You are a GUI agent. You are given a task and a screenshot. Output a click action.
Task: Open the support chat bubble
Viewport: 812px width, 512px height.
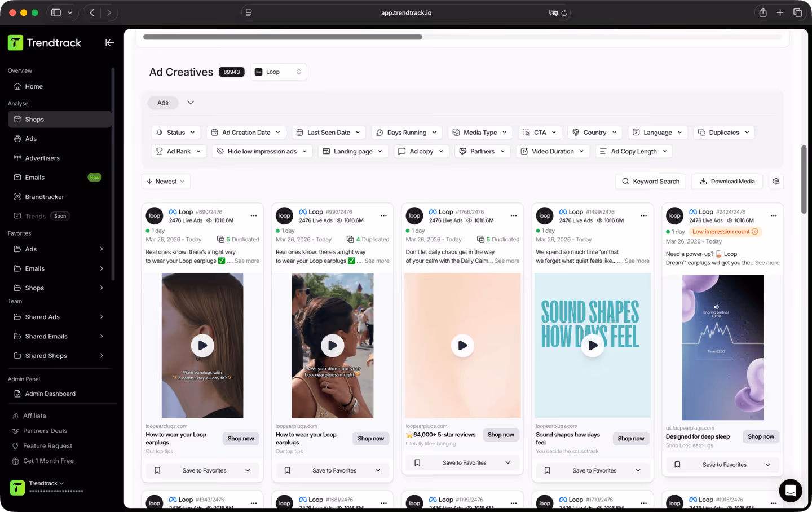[x=790, y=491]
